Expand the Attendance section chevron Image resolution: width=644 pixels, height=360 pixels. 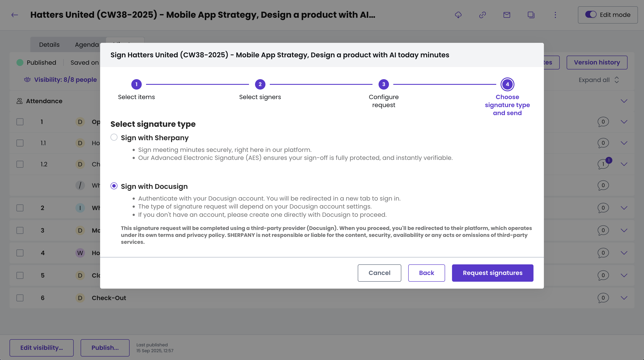click(624, 101)
